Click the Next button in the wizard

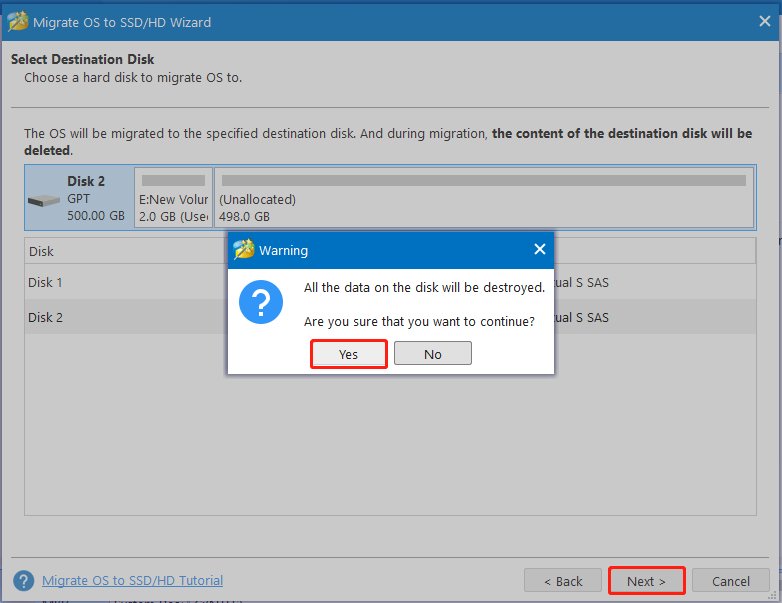646,581
